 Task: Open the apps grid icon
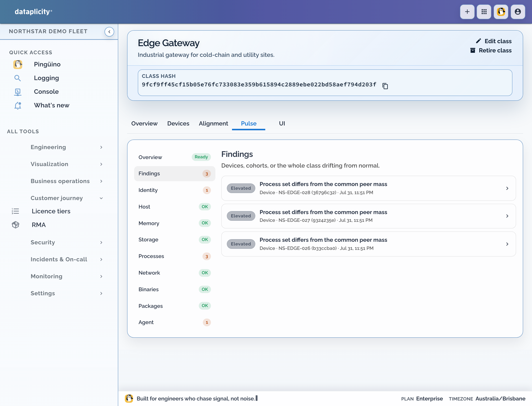coord(484,12)
